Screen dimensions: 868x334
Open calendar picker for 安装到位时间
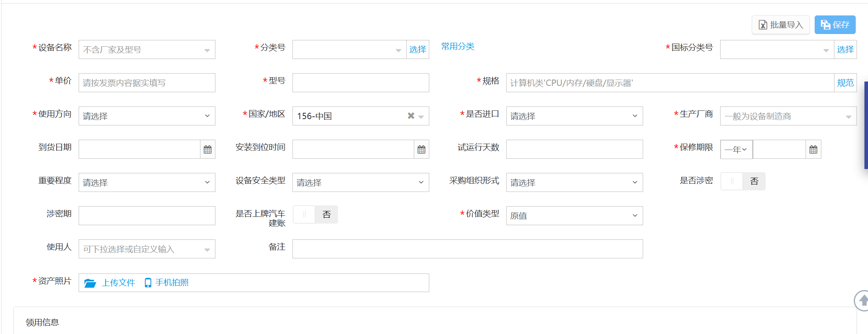coord(421,149)
